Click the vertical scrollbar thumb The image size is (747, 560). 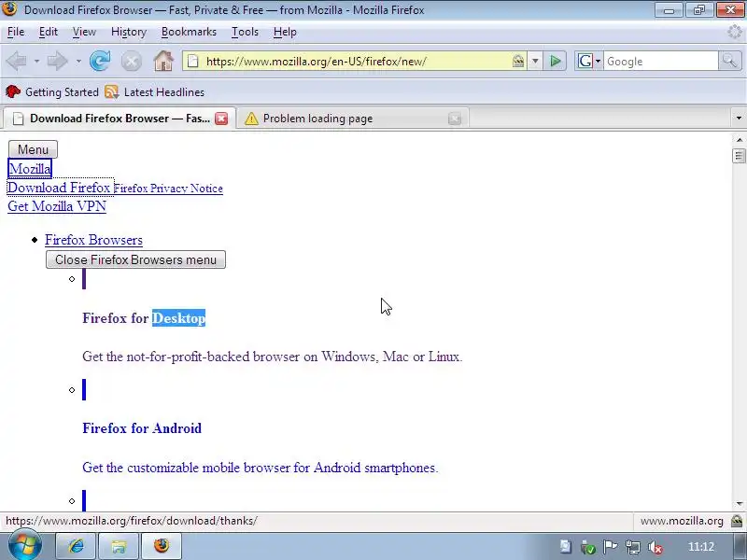[739, 156]
